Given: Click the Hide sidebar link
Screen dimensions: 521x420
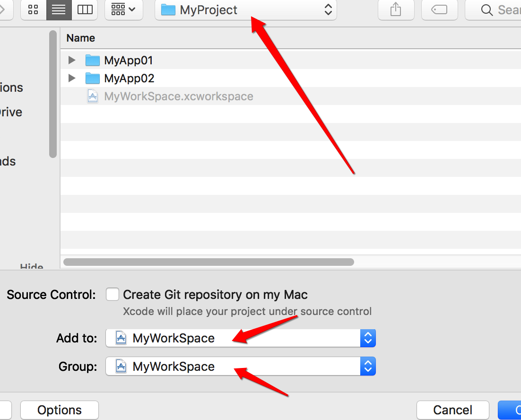Looking at the screenshot, I should point(32,266).
